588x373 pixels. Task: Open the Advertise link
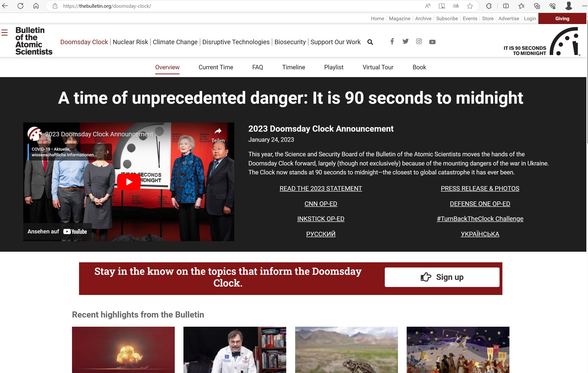pyautogui.click(x=509, y=19)
